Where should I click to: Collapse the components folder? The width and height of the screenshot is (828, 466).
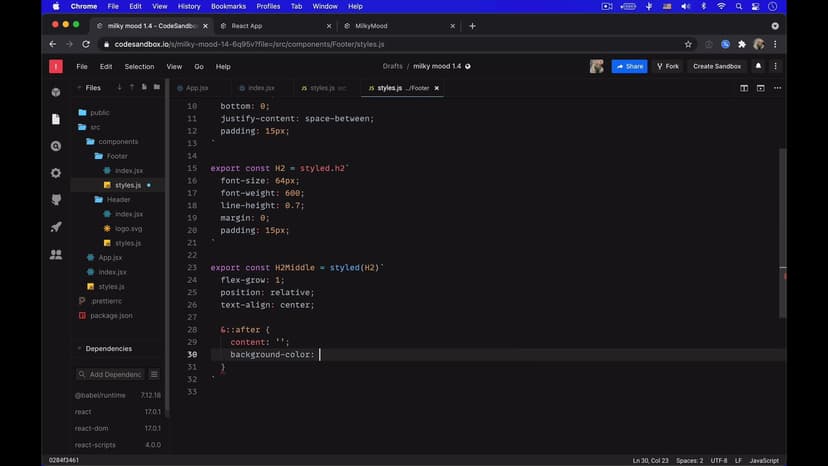pyautogui.click(x=117, y=142)
